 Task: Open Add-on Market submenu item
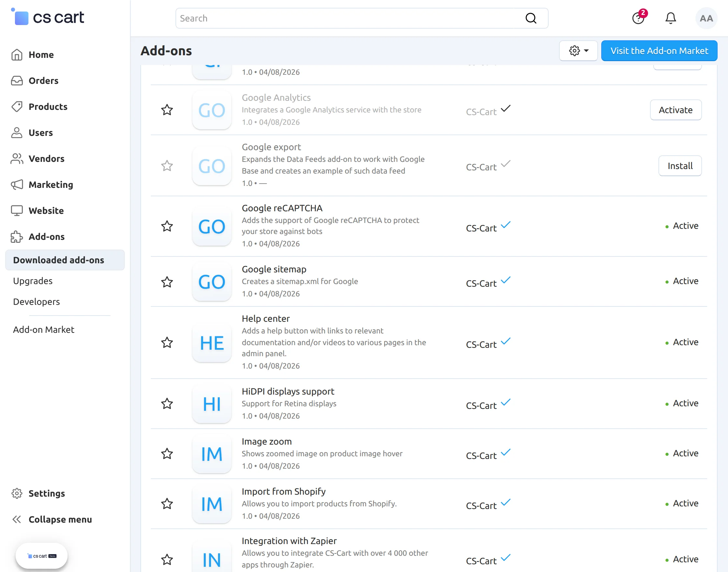coord(44,330)
